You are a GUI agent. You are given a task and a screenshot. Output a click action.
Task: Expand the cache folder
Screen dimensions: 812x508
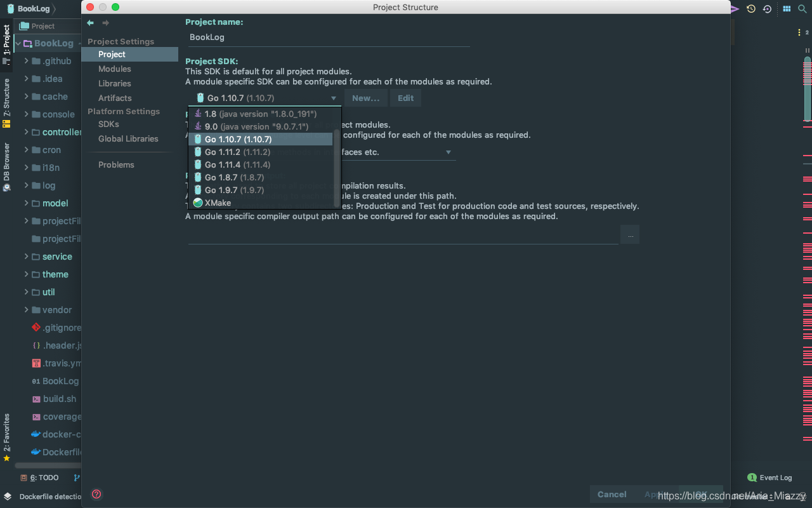pyautogui.click(x=27, y=97)
